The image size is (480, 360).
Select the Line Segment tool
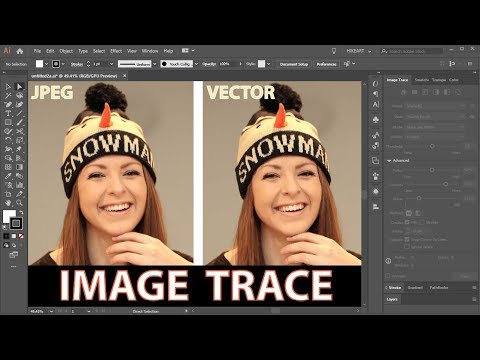tap(19, 114)
